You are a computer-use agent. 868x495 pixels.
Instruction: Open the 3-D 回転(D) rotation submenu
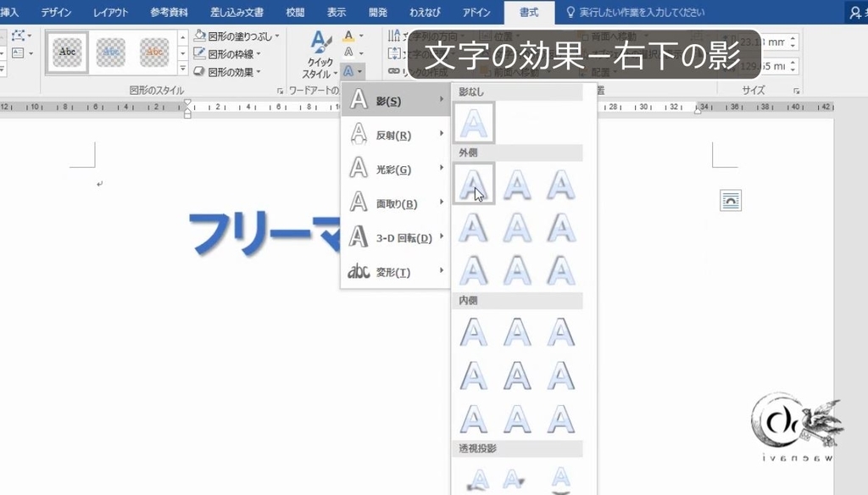pos(396,237)
